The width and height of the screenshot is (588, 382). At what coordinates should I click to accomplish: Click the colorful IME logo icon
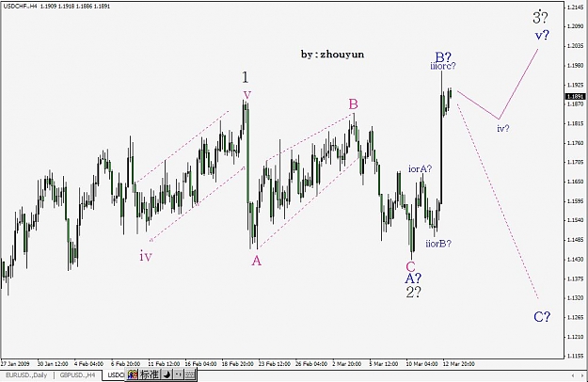click(133, 374)
